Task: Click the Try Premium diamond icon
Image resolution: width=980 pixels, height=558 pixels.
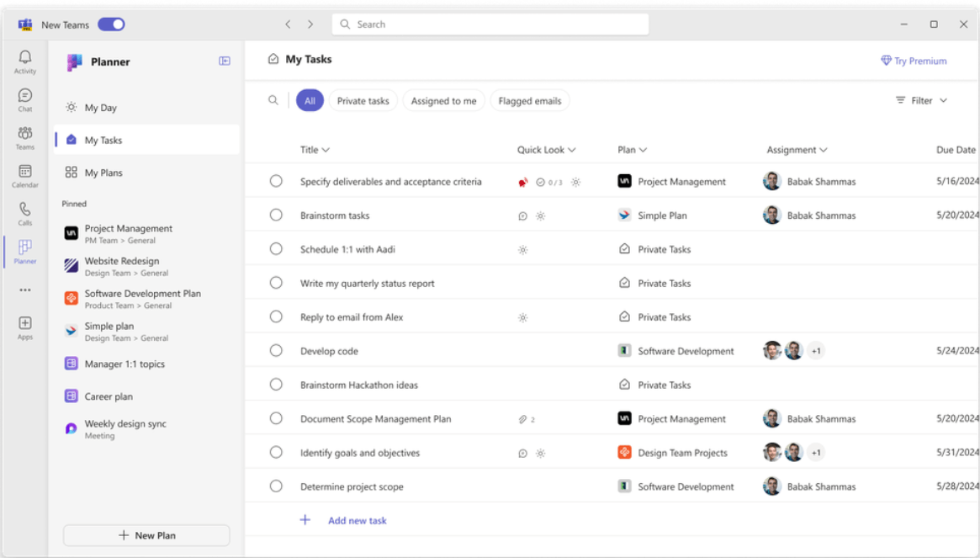Action: (x=886, y=61)
